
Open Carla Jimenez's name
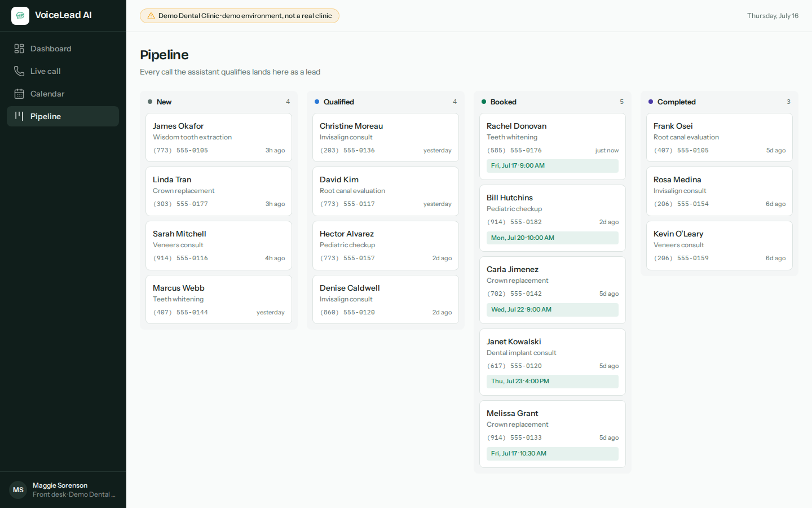click(513, 269)
